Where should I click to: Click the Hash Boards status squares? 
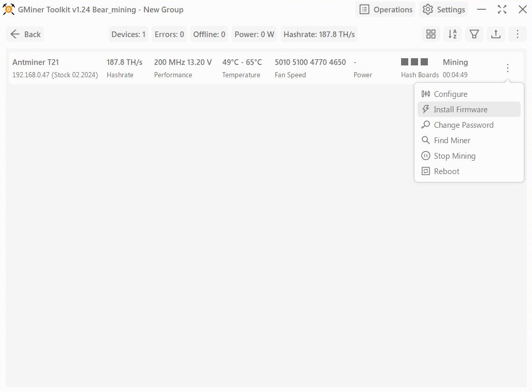[x=414, y=62]
